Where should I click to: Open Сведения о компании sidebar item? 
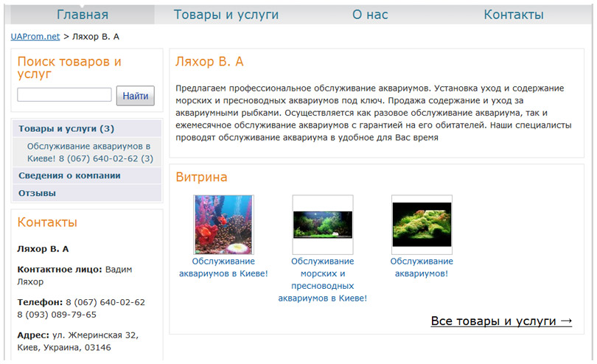pyautogui.click(x=87, y=176)
